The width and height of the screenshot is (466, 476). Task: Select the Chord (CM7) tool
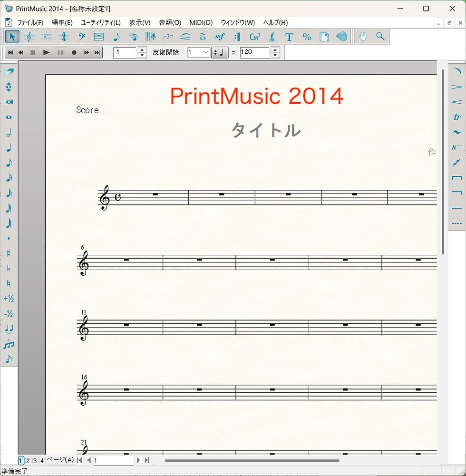click(255, 37)
